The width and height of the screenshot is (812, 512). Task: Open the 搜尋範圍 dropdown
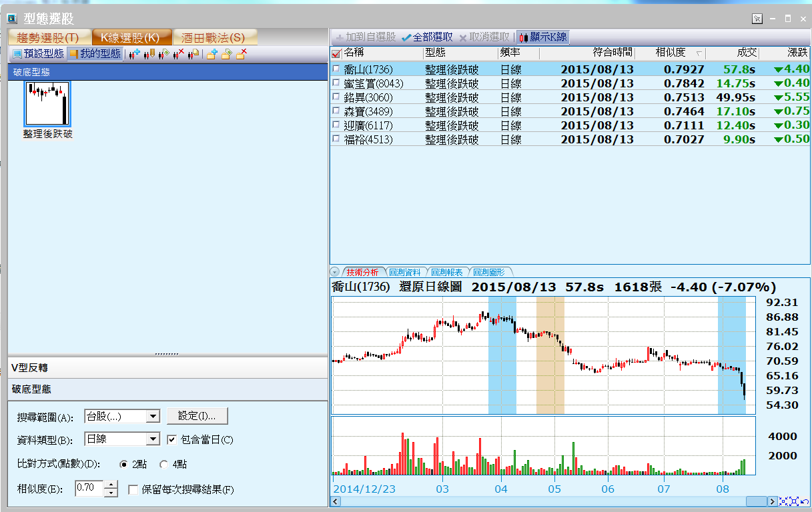[153, 417]
